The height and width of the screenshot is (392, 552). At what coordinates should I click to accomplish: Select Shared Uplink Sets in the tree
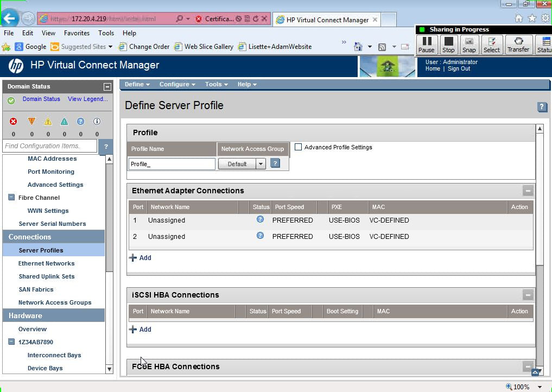pos(47,276)
